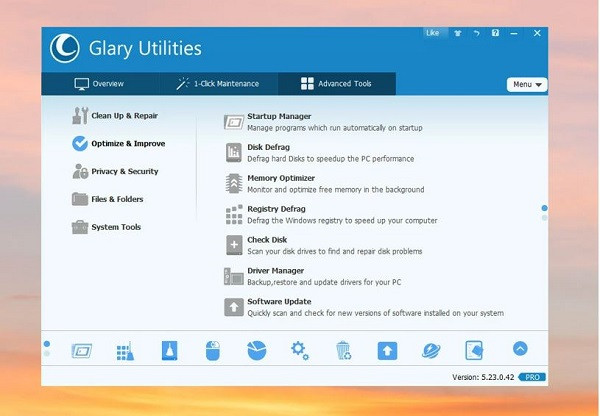Open the pie chart disk analysis icon
This screenshot has height=416, width=600.
tap(257, 351)
